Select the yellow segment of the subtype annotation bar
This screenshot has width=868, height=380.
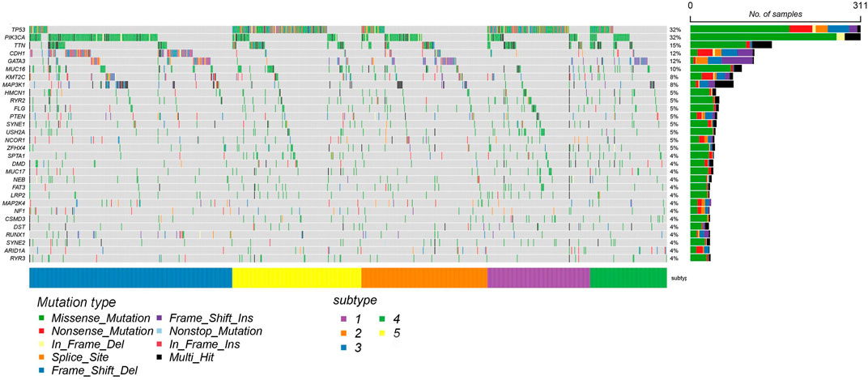[x=296, y=278]
